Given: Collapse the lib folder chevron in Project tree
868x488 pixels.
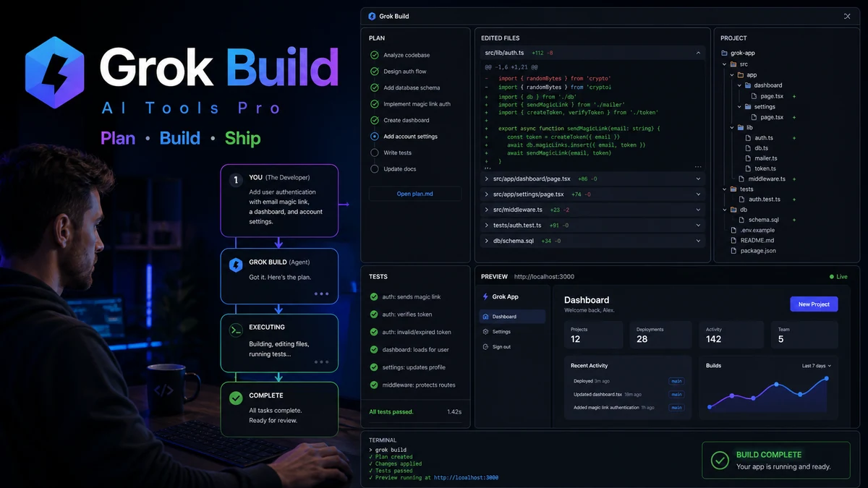Looking at the screenshot, I should click(x=731, y=128).
